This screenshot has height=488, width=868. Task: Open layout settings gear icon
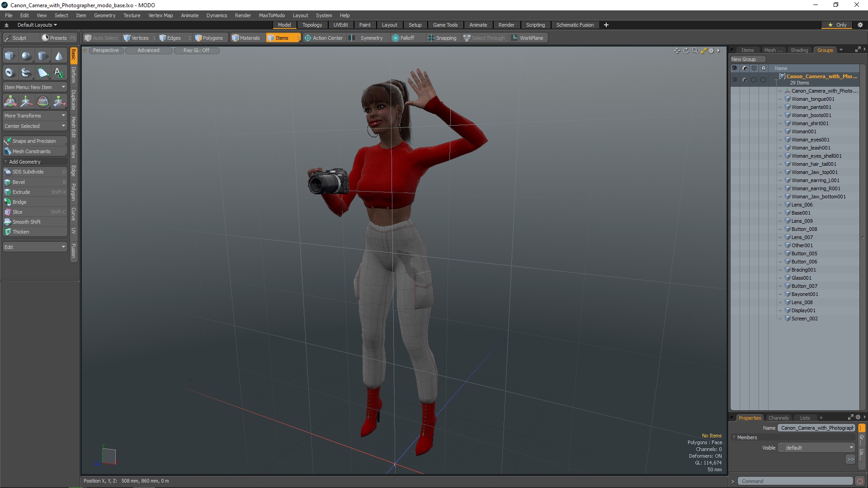(860, 25)
